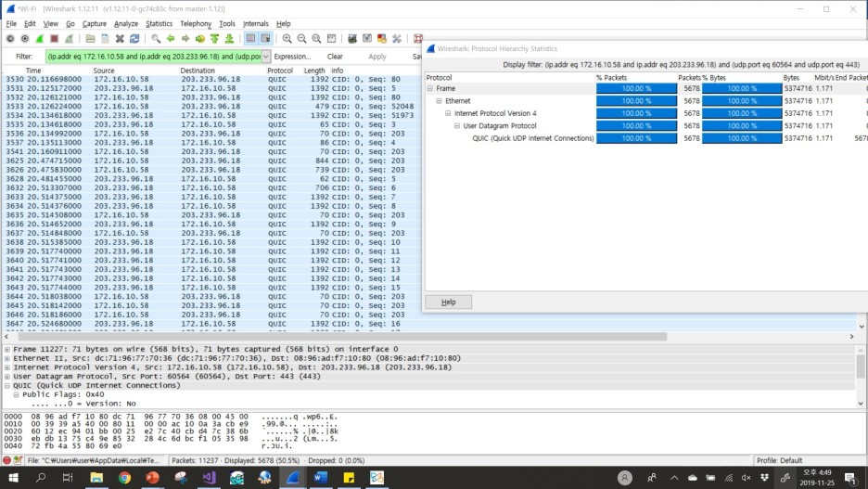Viewport: 868px width, 489px height.
Task: Start a new live capture (green fin)
Action: click(39, 38)
